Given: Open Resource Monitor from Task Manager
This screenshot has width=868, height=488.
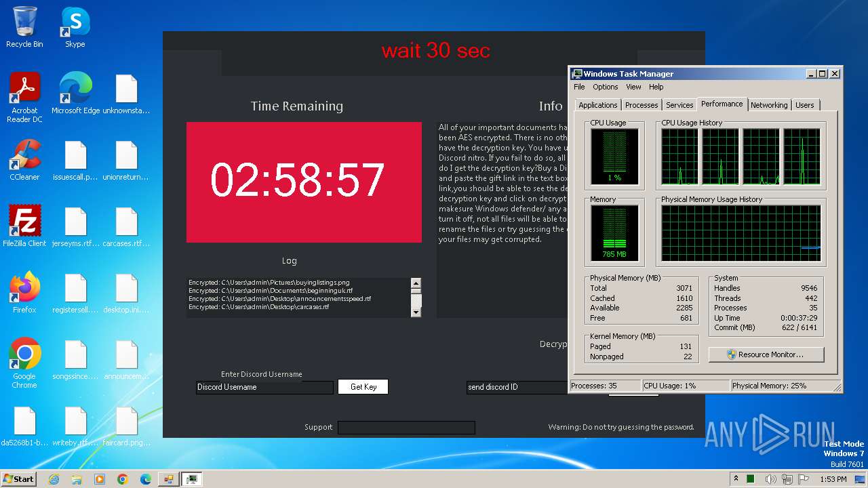Looking at the screenshot, I should (x=766, y=354).
